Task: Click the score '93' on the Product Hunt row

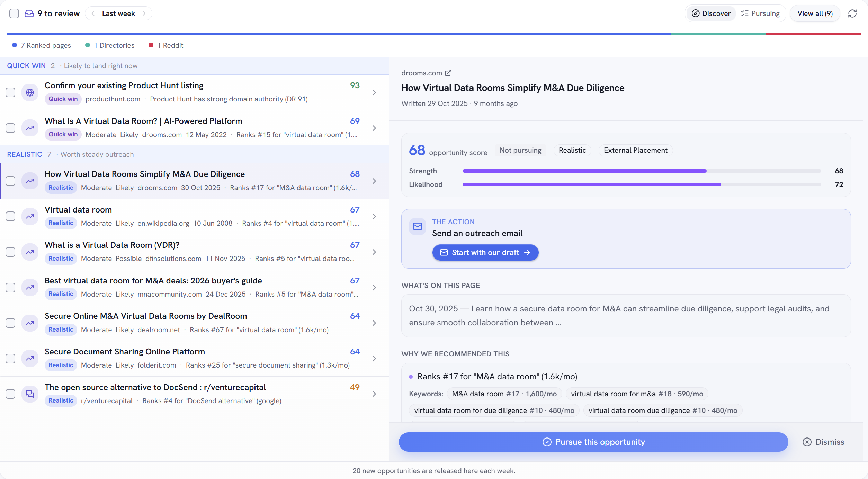Action: 355,85
